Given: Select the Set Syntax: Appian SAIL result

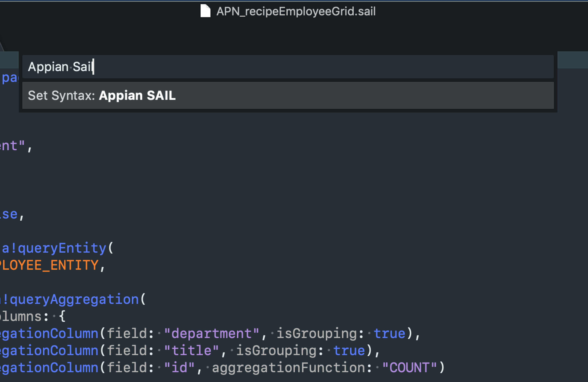Looking at the screenshot, I should coord(288,95).
